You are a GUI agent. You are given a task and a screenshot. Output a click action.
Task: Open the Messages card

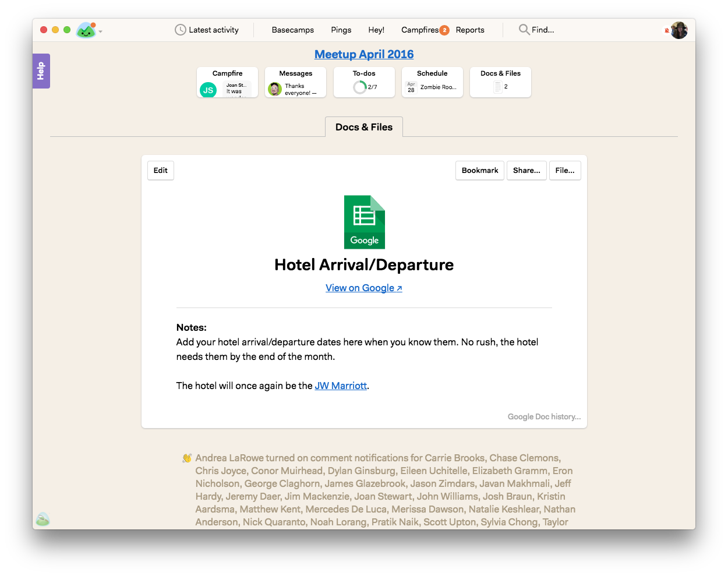[x=295, y=82]
